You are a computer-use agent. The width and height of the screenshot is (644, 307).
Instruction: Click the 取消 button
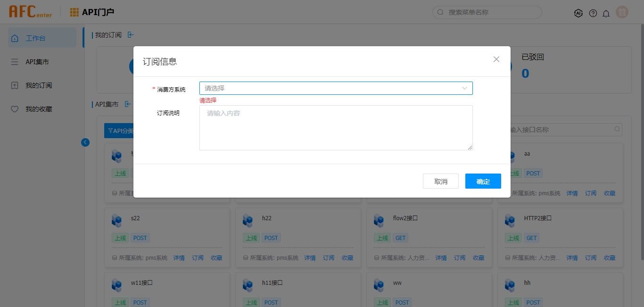pyautogui.click(x=440, y=182)
